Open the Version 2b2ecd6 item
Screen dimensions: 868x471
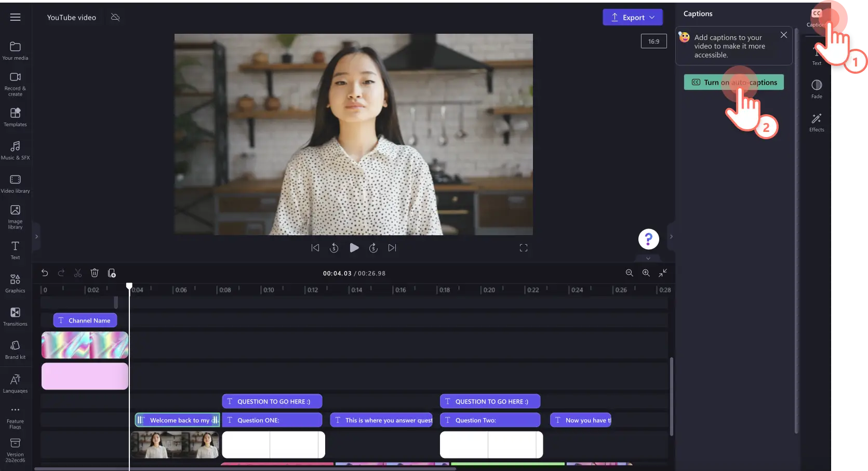point(16,450)
